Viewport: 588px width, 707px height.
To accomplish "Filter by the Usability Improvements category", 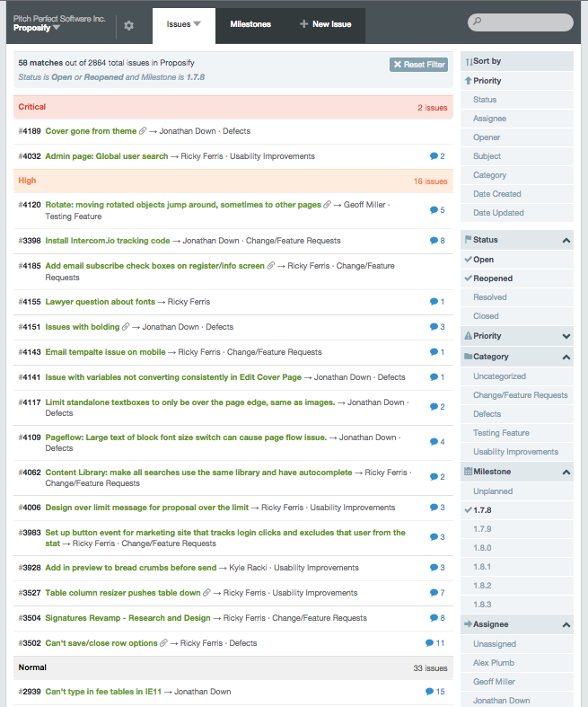I will [517, 452].
